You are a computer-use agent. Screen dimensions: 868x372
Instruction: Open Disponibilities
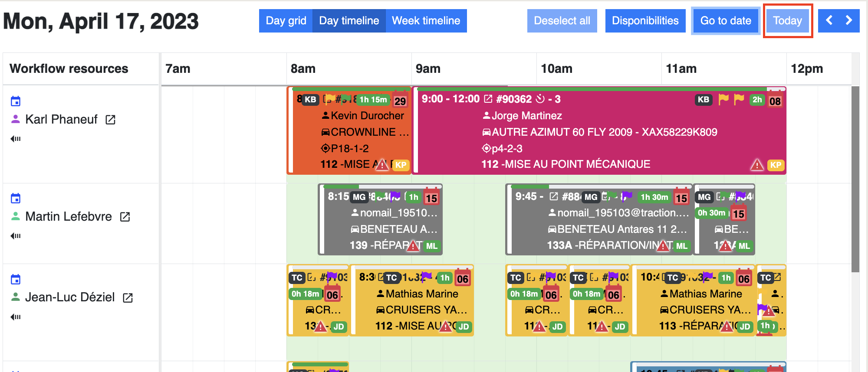tap(645, 21)
